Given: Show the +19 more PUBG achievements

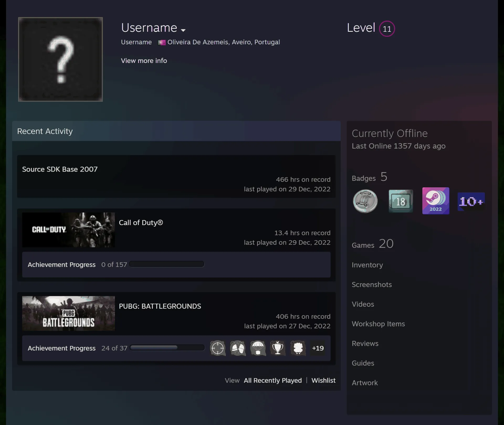Looking at the screenshot, I should (318, 348).
